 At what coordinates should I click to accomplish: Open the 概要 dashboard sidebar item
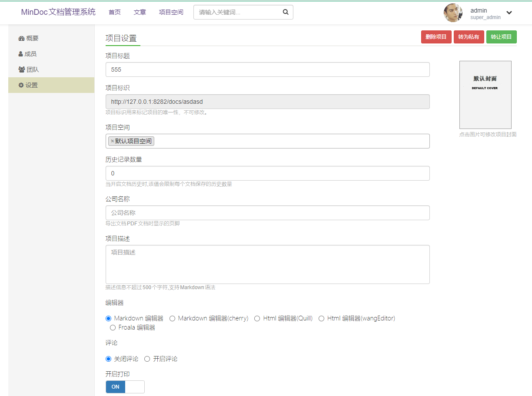click(x=29, y=38)
